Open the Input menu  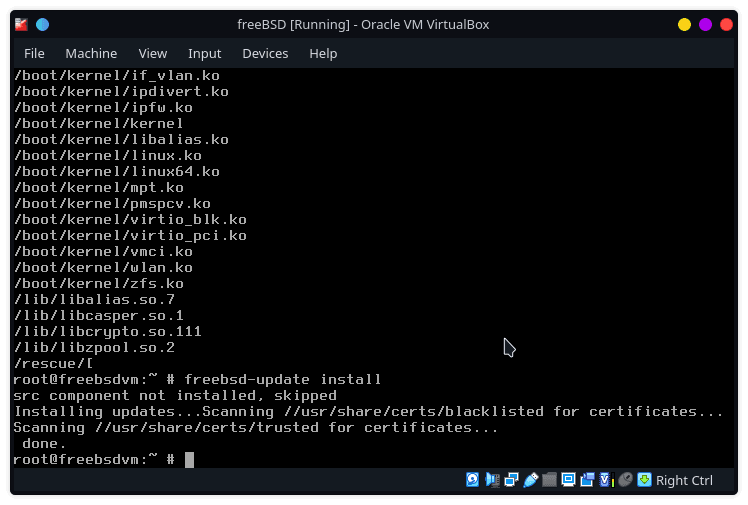205,53
